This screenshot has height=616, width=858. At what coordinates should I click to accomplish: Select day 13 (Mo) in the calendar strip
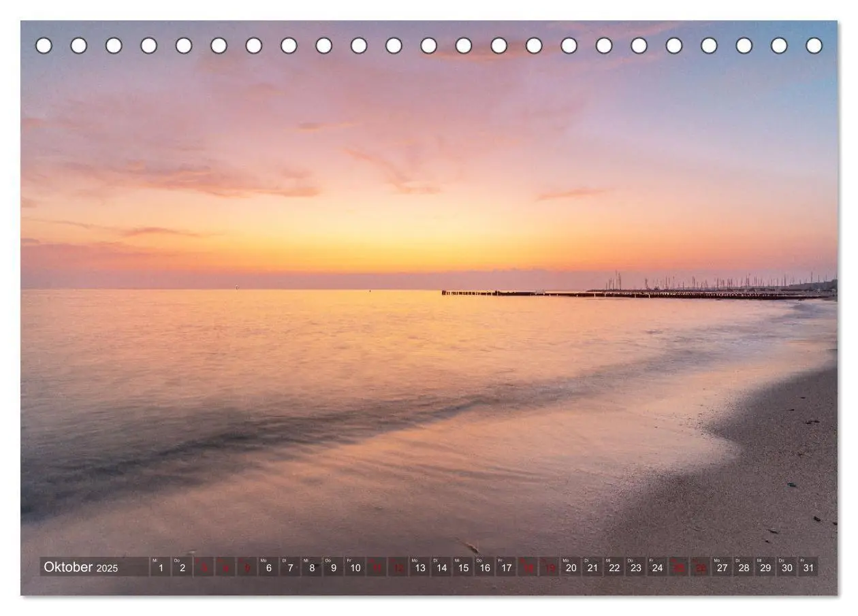coord(419,567)
